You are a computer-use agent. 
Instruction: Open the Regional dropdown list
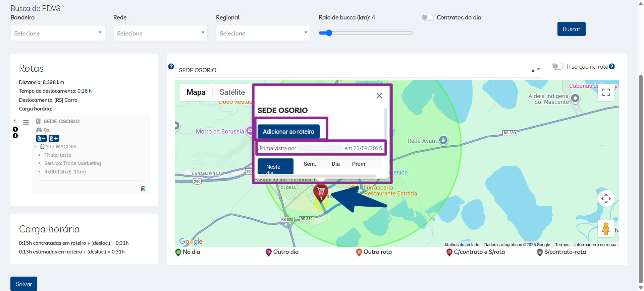pos(263,33)
